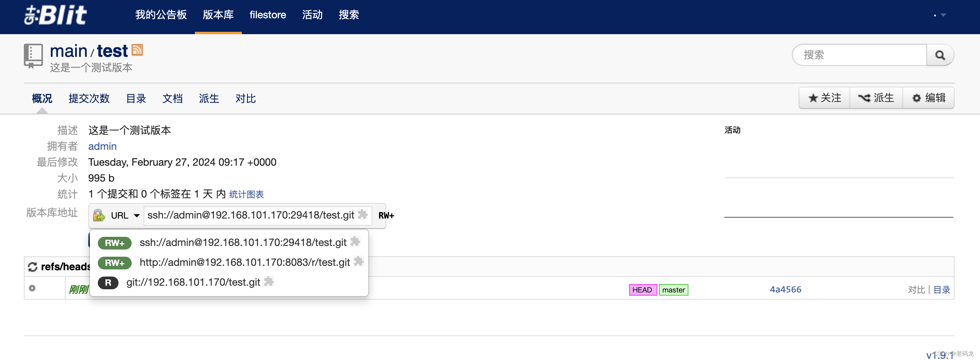Click the Gitblit logo

56,15
